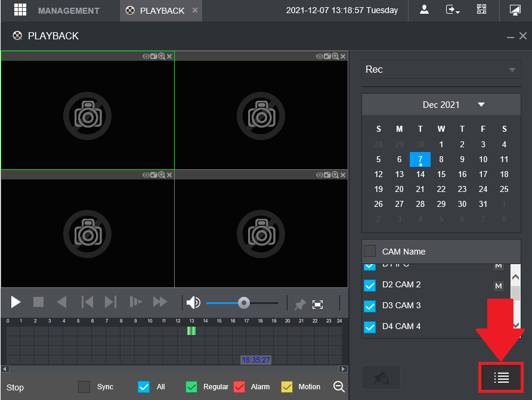The image size is (532, 400).
Task: Close the top-right video pane
Action: point(343,56)
